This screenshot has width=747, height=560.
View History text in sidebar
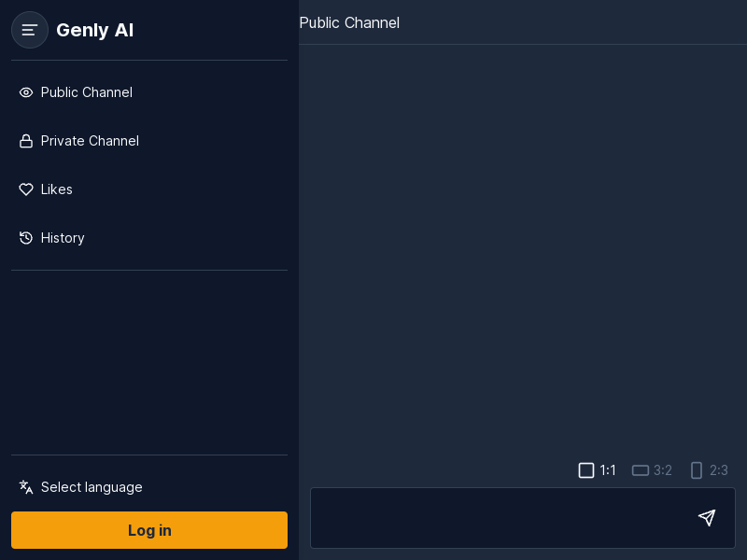pyautogui.click(x=63, y=238)
